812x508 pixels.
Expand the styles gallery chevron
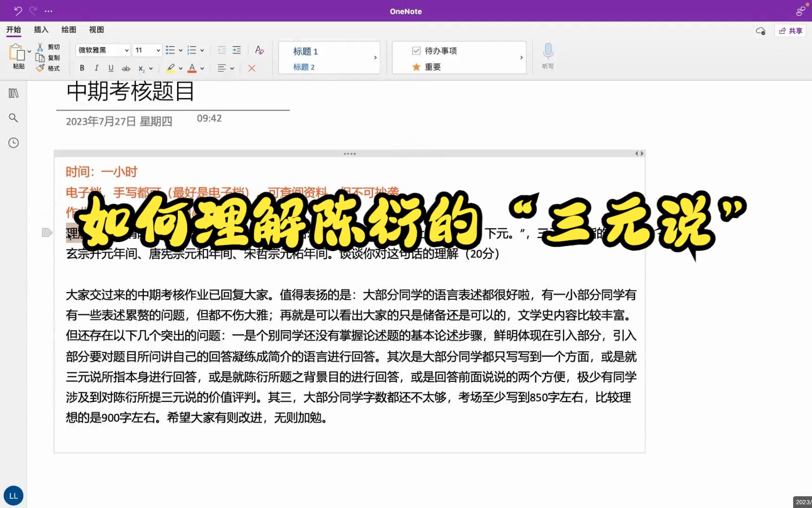pyautogui.click(x=375, y=57)
